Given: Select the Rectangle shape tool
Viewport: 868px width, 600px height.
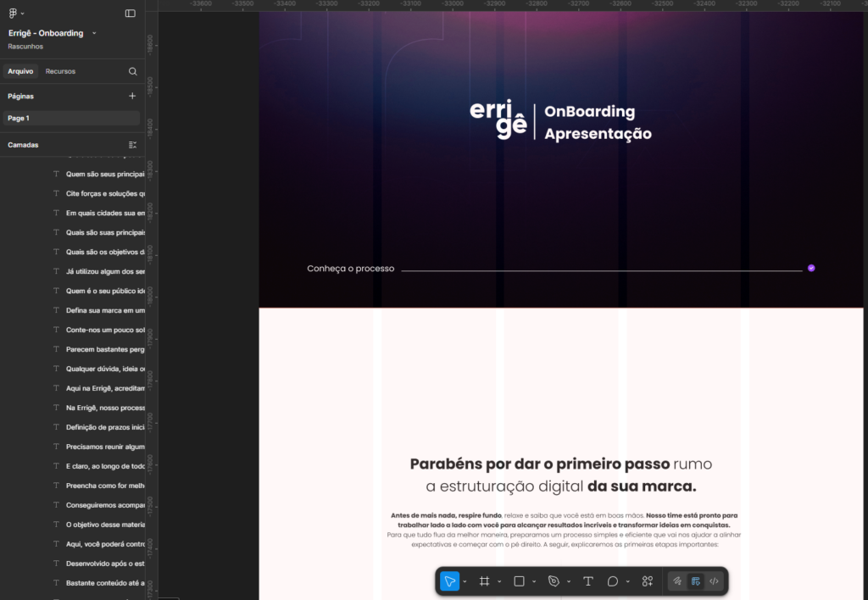Looking at the screenshot, I should pyautogui.click(x=520, y=581).
